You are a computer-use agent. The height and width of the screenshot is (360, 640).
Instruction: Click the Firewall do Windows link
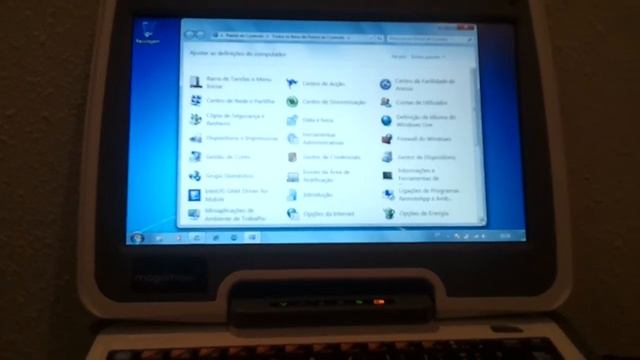[x=424, y=139]
